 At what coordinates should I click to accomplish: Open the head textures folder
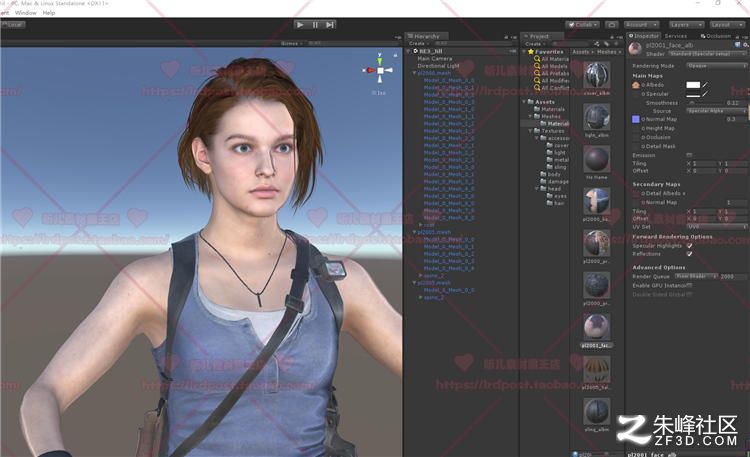tap(551, 189)
